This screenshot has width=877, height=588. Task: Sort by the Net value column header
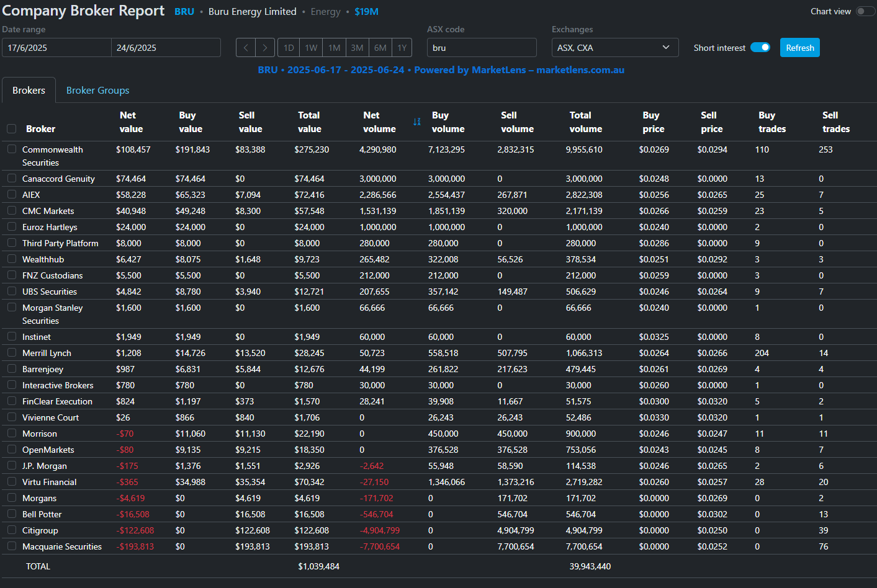(131, 122)
